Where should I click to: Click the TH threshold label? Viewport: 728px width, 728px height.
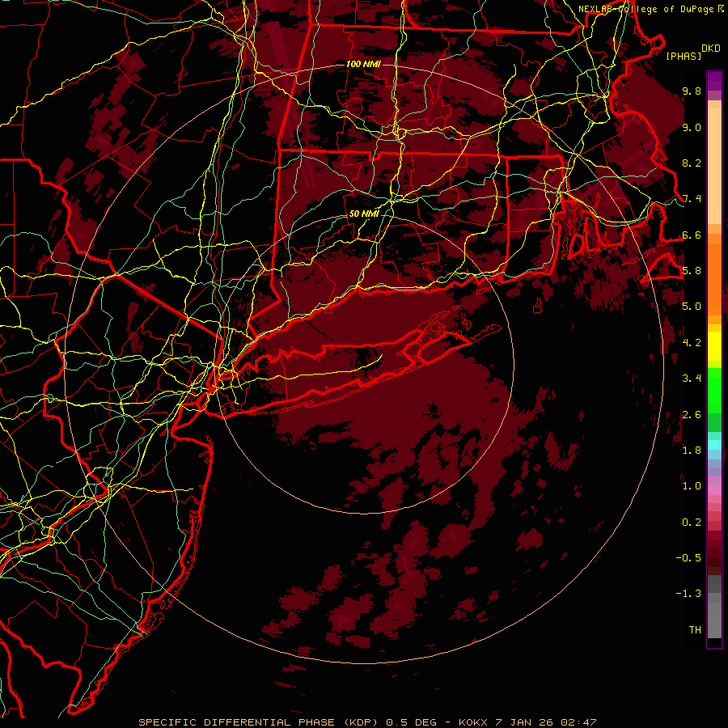(695, 630)
